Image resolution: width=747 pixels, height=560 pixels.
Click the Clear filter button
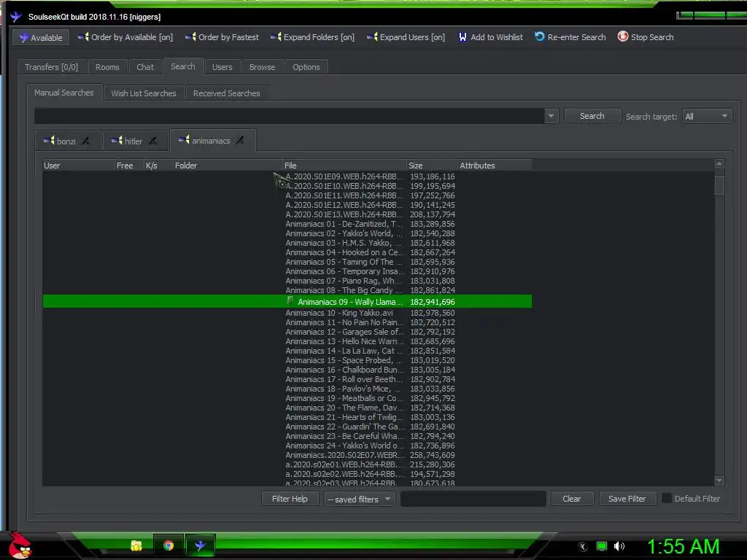(572, 499)
